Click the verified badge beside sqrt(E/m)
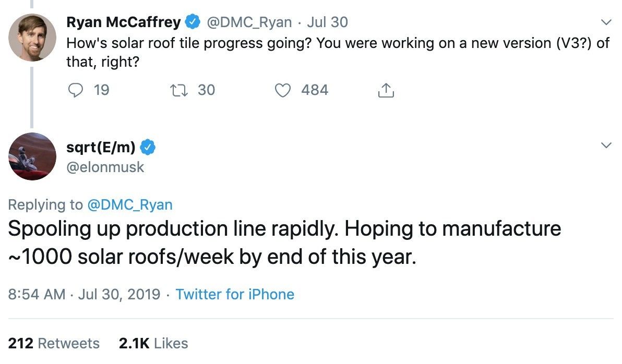Image resolution: width=622 pixels, height=364 pixels. point(148,148)
